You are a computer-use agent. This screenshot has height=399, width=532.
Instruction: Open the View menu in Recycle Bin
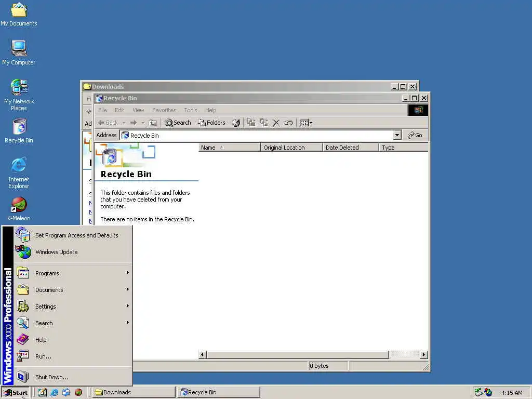pyautogui.click(x=138, y=110)
